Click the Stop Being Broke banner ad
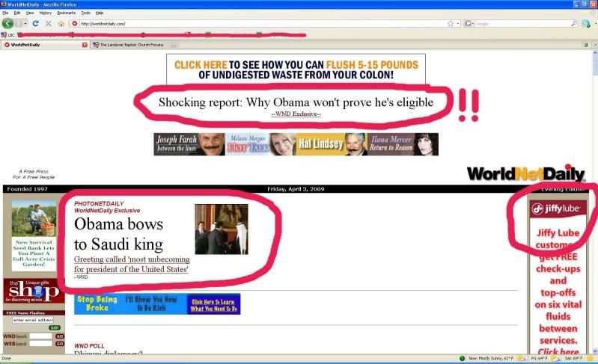Viewport: 598px width, 364px height. 157,304
